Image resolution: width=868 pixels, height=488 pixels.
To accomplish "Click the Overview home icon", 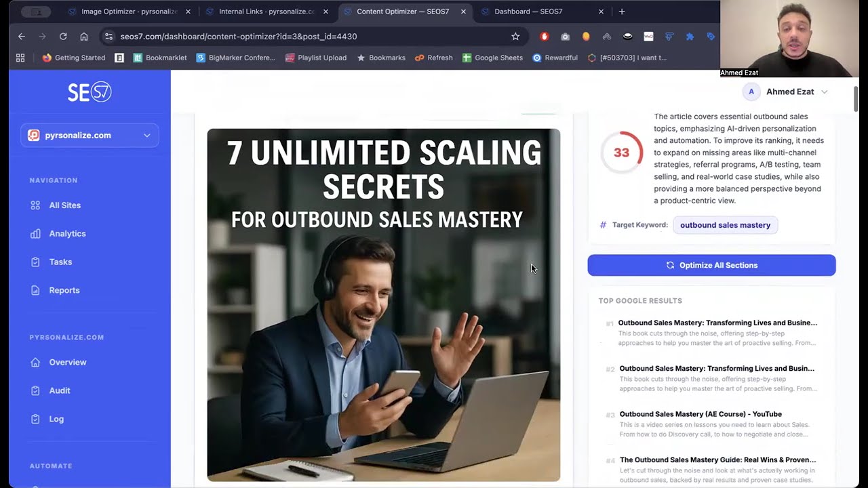I will coord(35,363).
